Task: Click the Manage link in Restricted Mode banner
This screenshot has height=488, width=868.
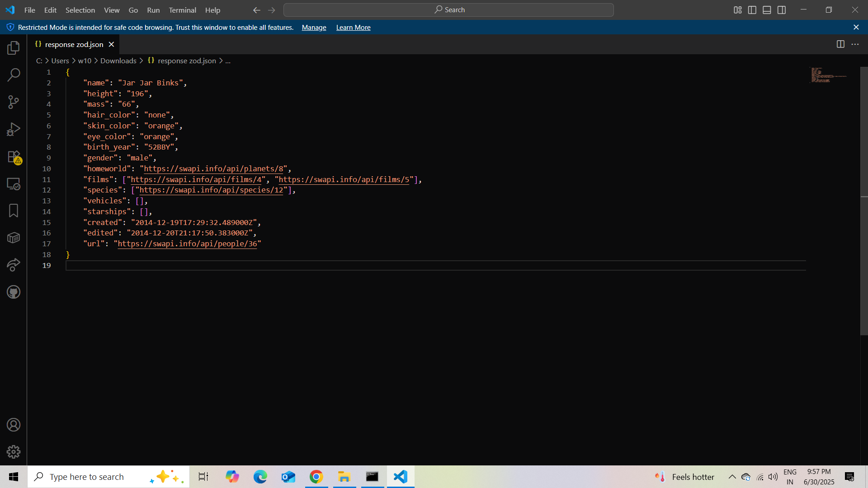Action: pos(314,28)
